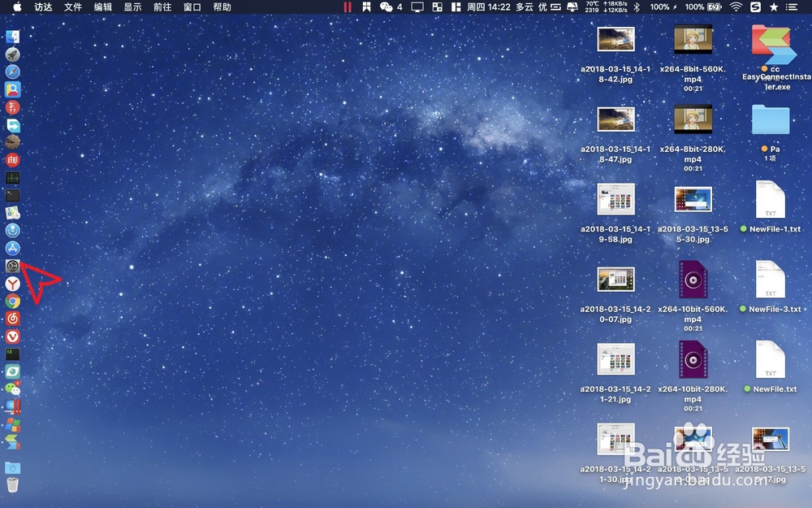Select the Pa folder on desktop

pos(771,119)
